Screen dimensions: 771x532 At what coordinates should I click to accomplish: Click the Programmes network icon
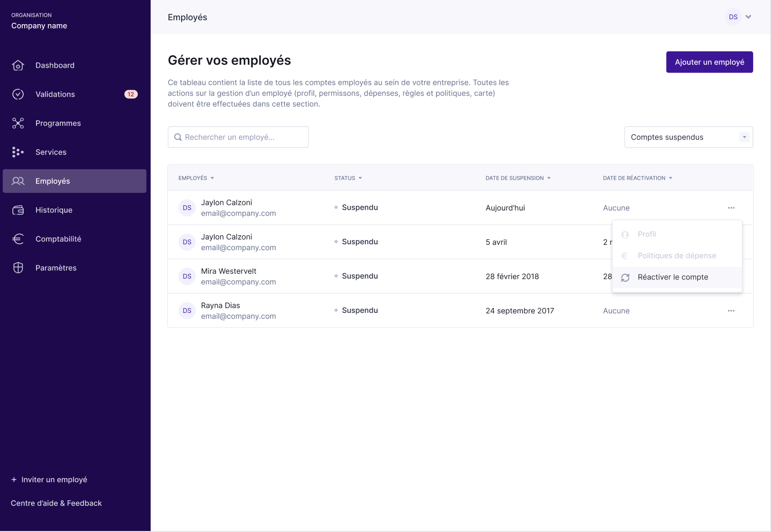[18, 123]
